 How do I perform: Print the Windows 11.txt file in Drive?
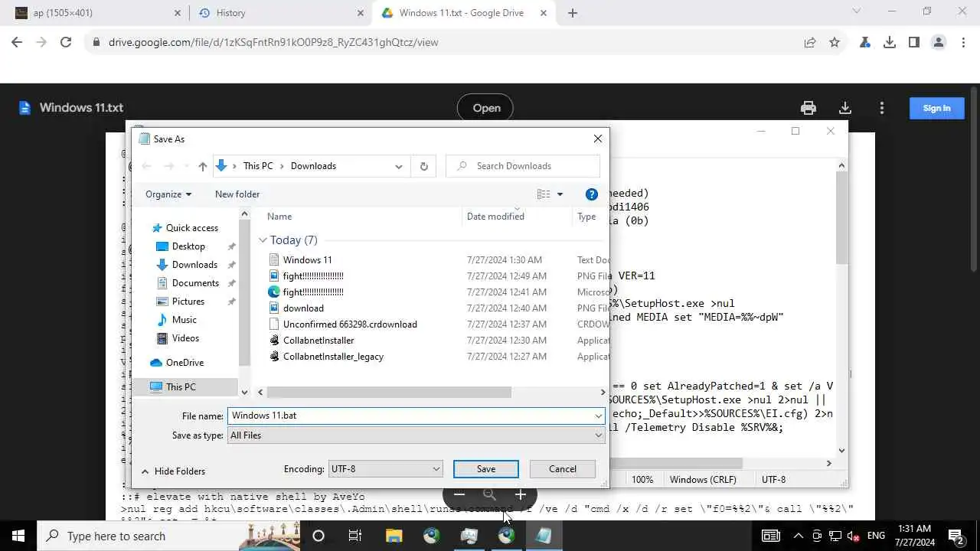[808, 108]
